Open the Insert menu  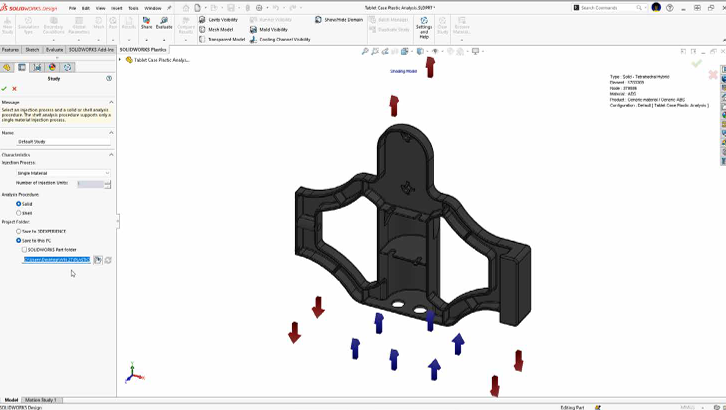pyautogui.click(x=117, y=8)
